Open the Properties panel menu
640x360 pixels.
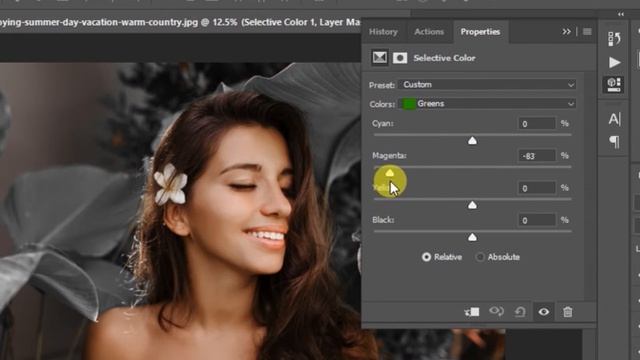point(587,31)
